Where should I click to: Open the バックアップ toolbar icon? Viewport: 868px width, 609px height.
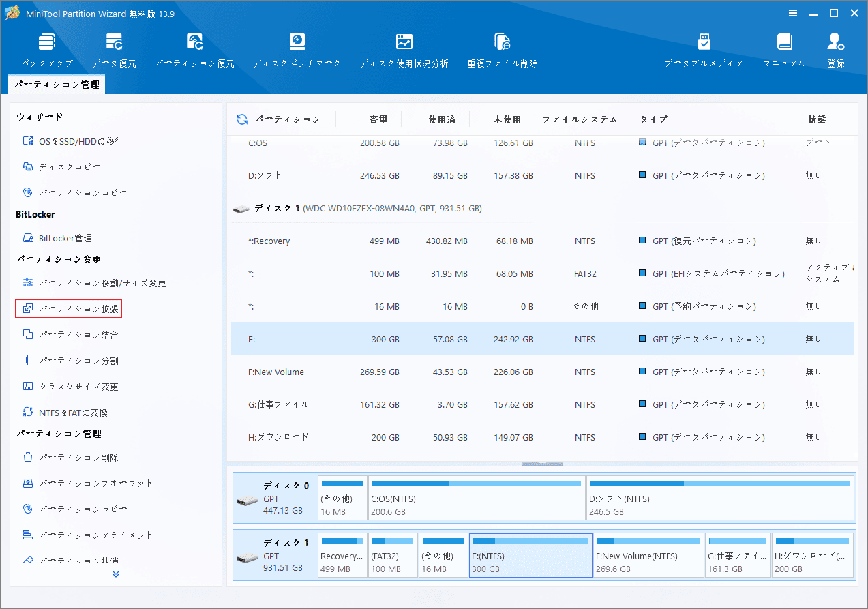click(46, 50)
